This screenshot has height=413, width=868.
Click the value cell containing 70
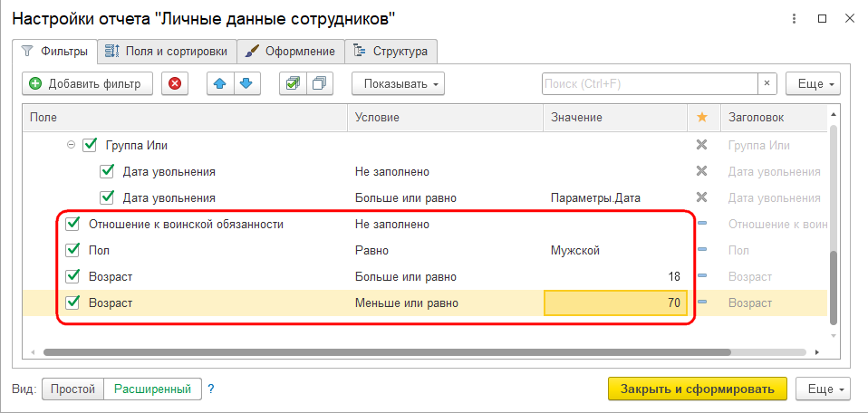click(615, 303)
